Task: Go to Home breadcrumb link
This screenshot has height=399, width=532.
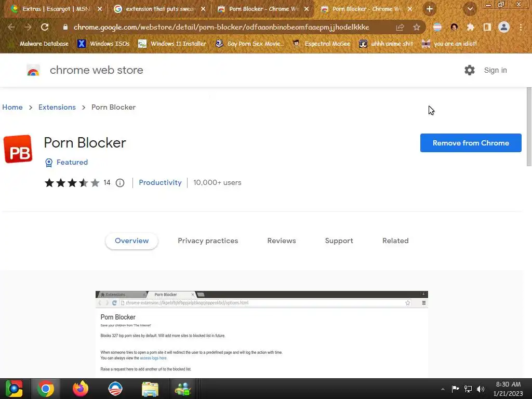Action: tap(12, 107)
